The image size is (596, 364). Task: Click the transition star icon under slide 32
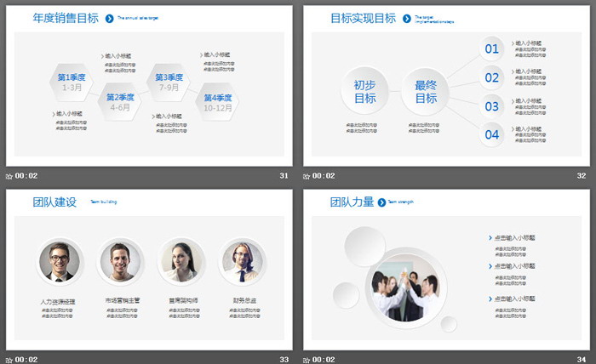coord(307,176)
